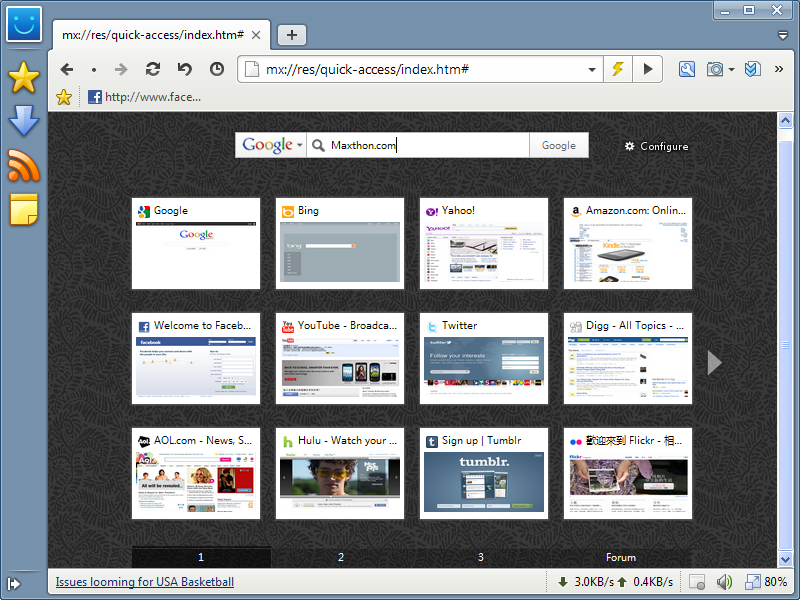Open the Yahoo! quick-access thumbnail
Viewport: 800px width, 600px height.
click(484, 243)
